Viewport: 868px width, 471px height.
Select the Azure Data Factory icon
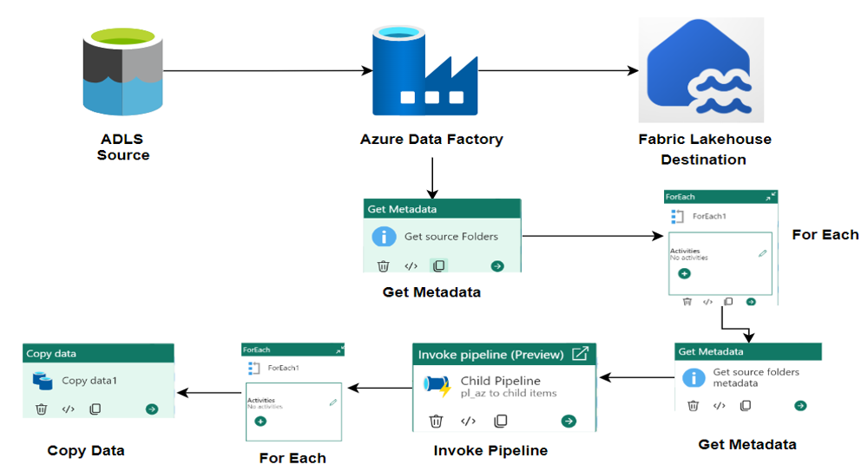click(x=424, y=72)
